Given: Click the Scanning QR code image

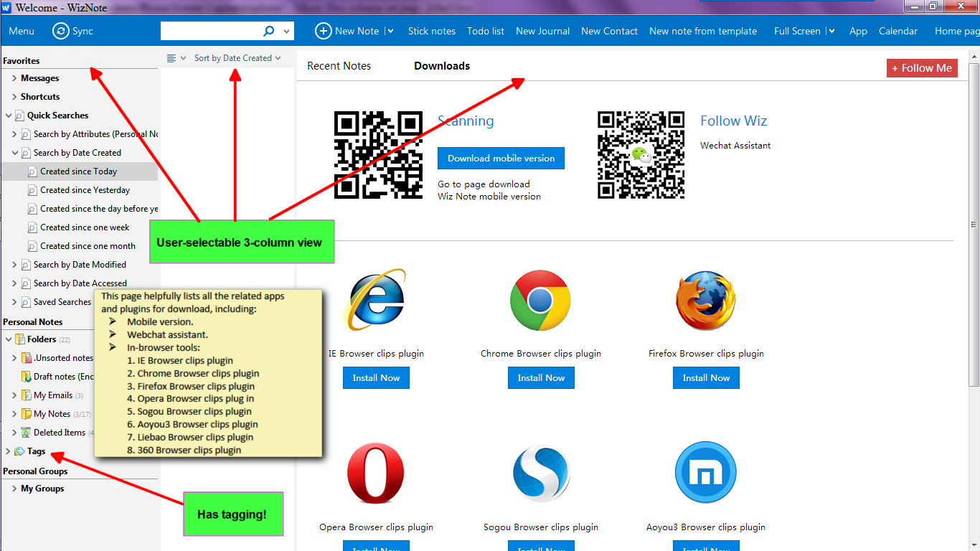Looking at the screenshot, I should click(x=378, y=155).
